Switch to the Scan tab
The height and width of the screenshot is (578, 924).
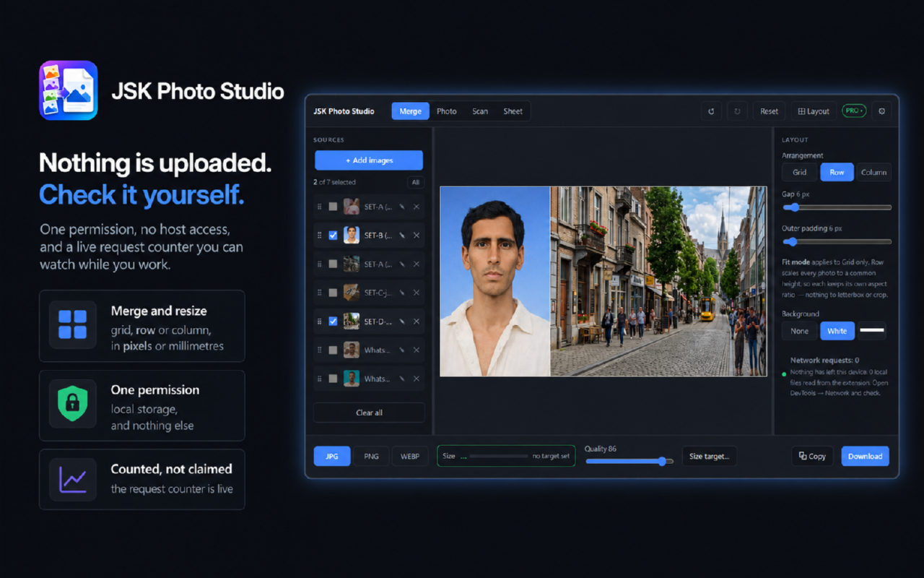point(480,111)
